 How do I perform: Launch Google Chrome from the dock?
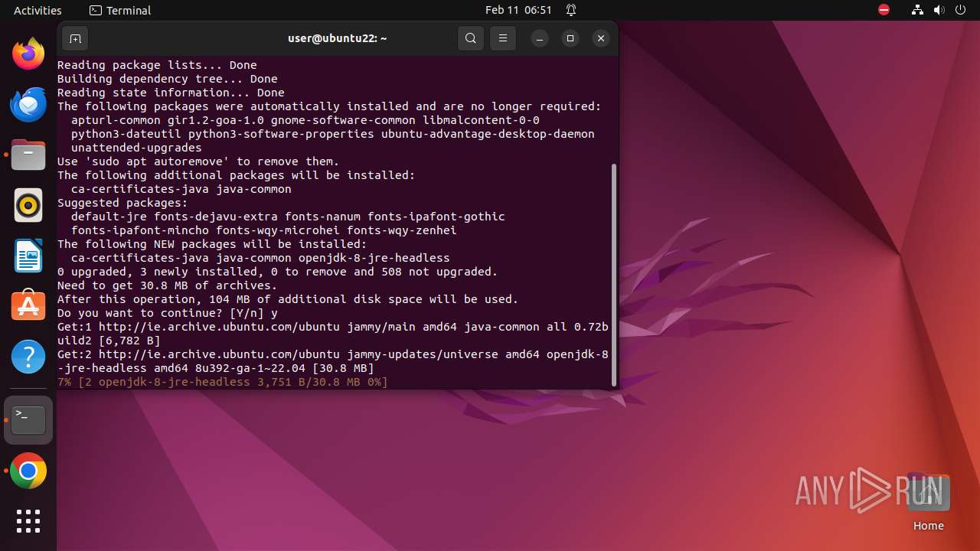pyautogui.click(x=28, y=471)
